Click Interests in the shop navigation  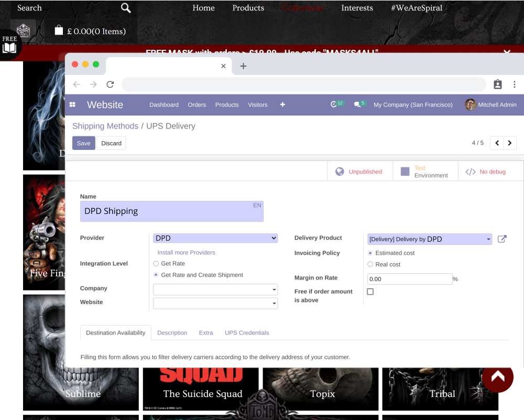click(357, 8)
